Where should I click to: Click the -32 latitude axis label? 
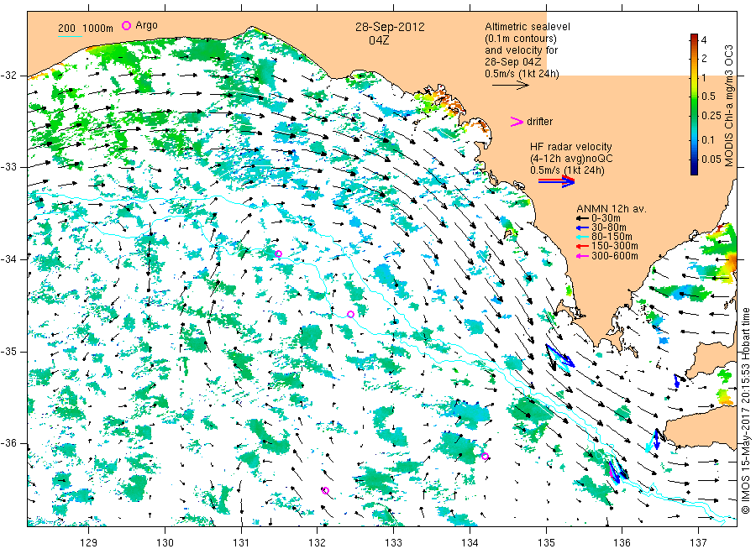point(8,76)
